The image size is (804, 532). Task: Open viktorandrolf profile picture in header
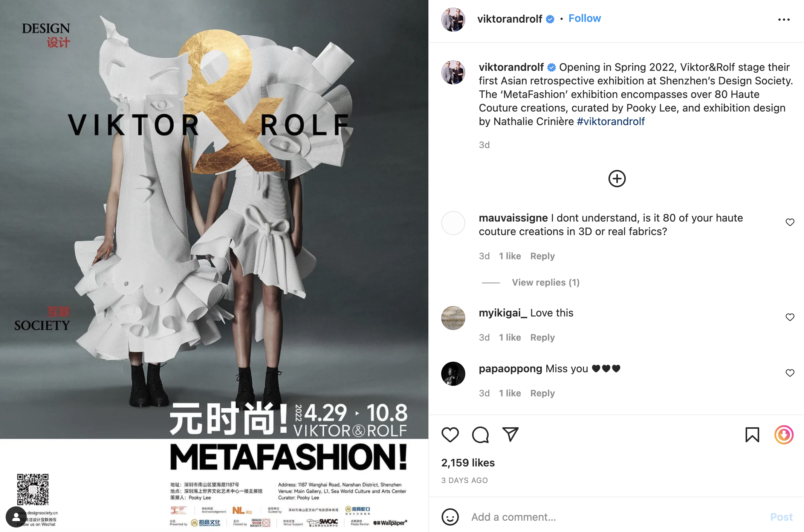[453, 19]
